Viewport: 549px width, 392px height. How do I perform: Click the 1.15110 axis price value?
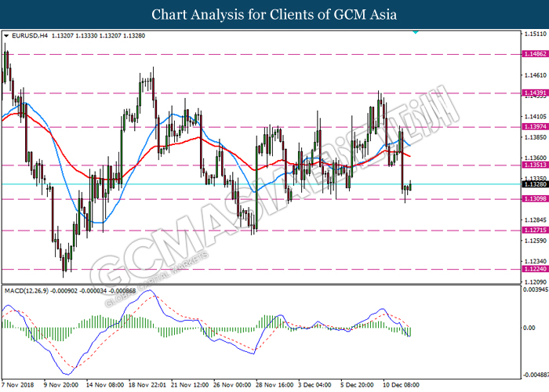tap(536, 34)
